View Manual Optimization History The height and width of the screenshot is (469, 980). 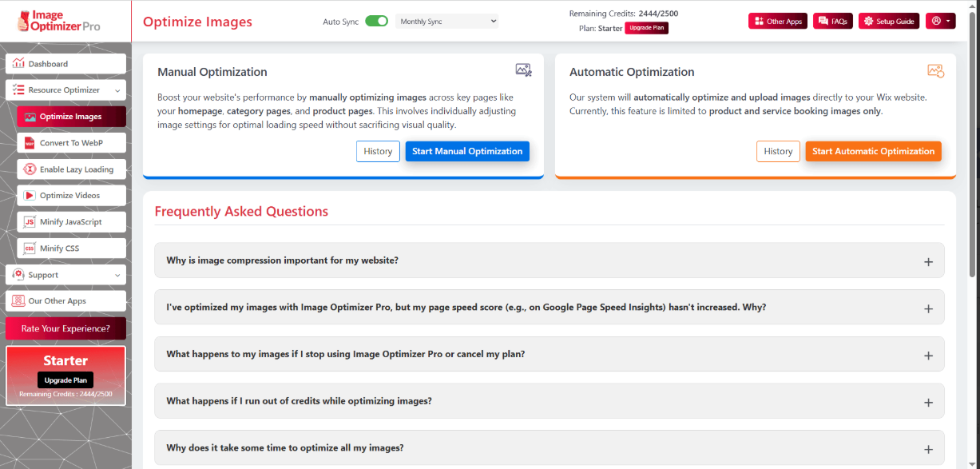pyautogui.click(x=378, y=151)
